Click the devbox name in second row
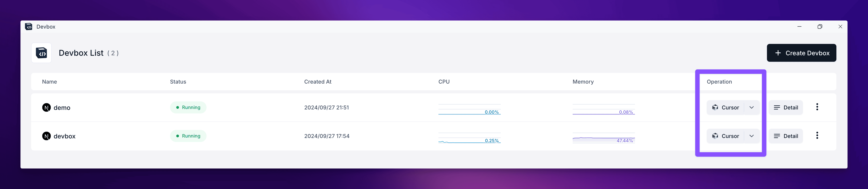Screen dimensions: 868x189 [64, 136]
